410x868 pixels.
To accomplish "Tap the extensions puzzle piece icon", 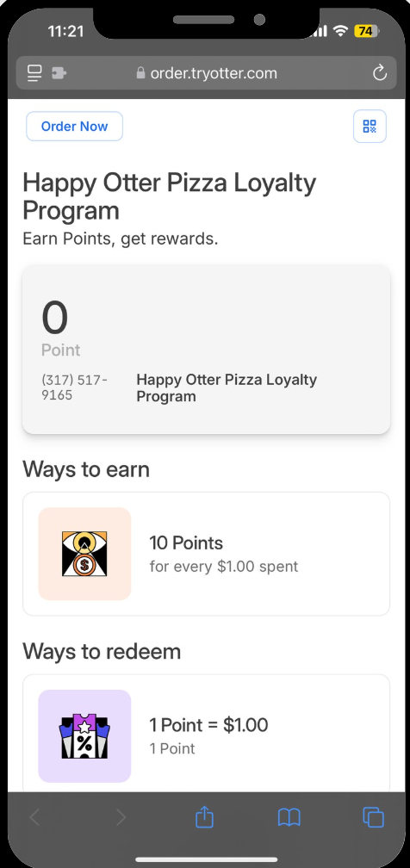I will pos(59,73).
